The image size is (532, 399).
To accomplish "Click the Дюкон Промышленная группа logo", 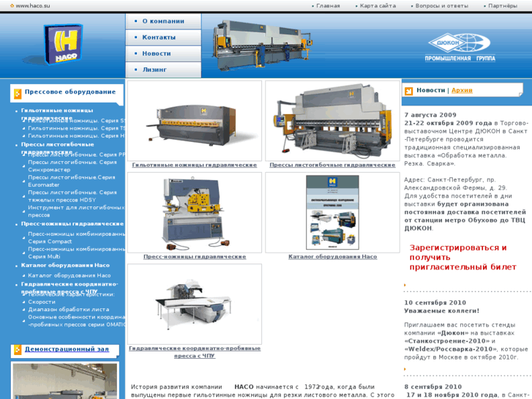I will pos(460,48).
